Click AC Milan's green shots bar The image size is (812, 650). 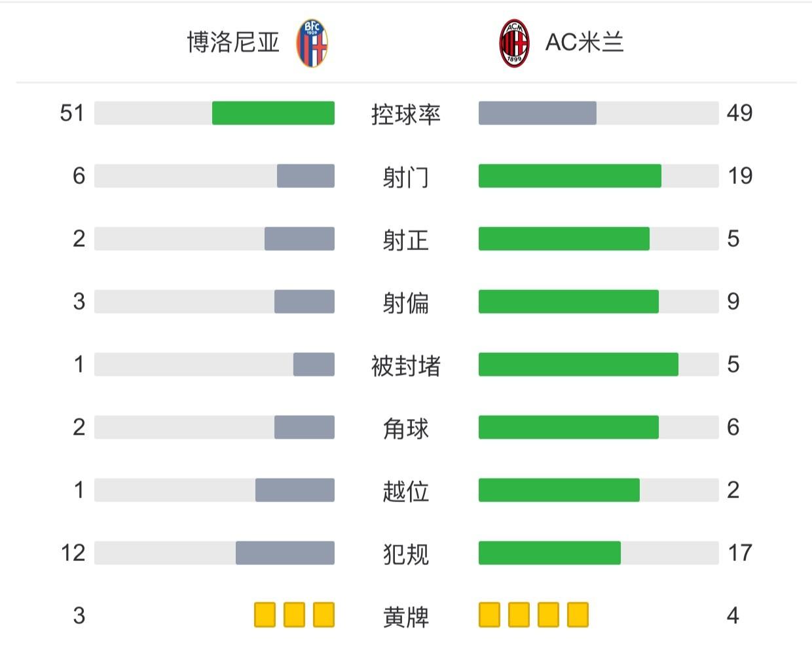[x=570, y=176]
